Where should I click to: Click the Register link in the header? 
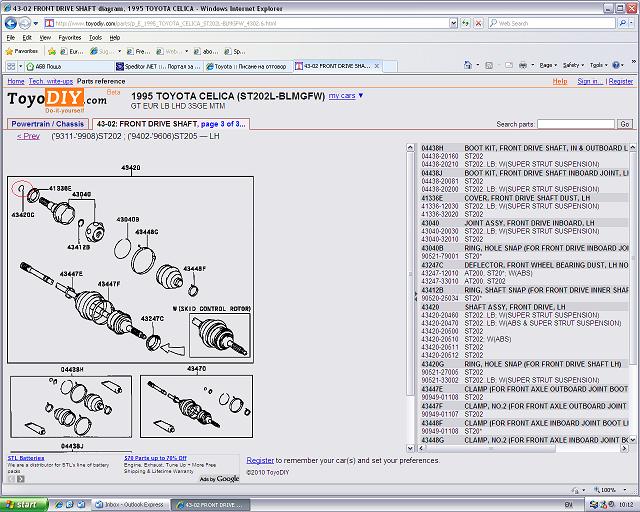click(620, 81)
